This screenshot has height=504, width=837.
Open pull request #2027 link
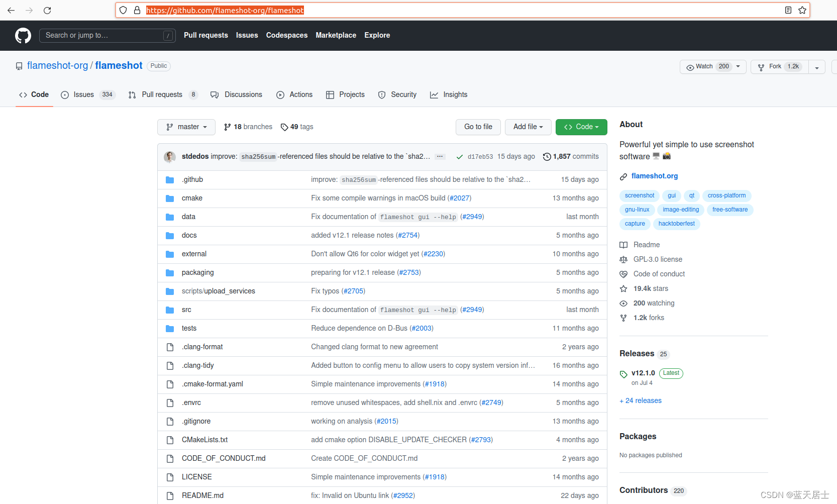point(459,198)
